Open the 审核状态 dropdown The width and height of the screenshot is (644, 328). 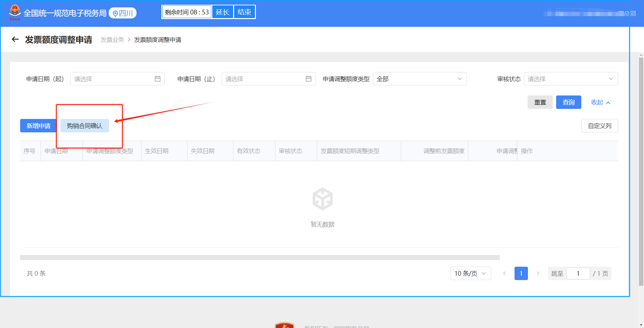point(571,79)
